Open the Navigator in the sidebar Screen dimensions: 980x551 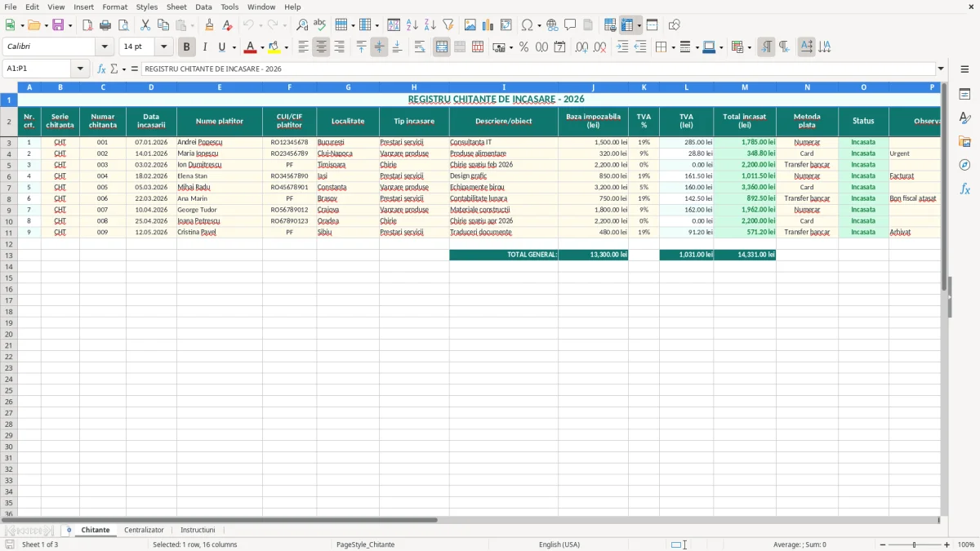coord(964,165)
